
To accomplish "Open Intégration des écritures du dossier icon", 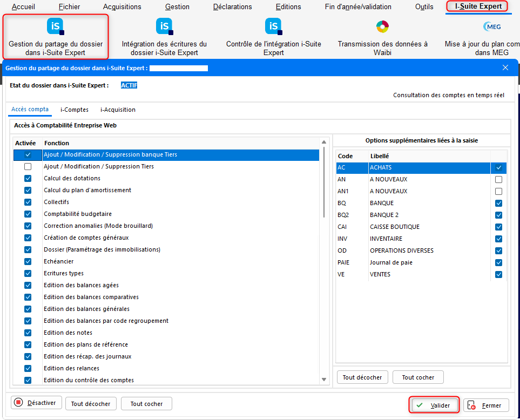I will [x=164, y=26].
